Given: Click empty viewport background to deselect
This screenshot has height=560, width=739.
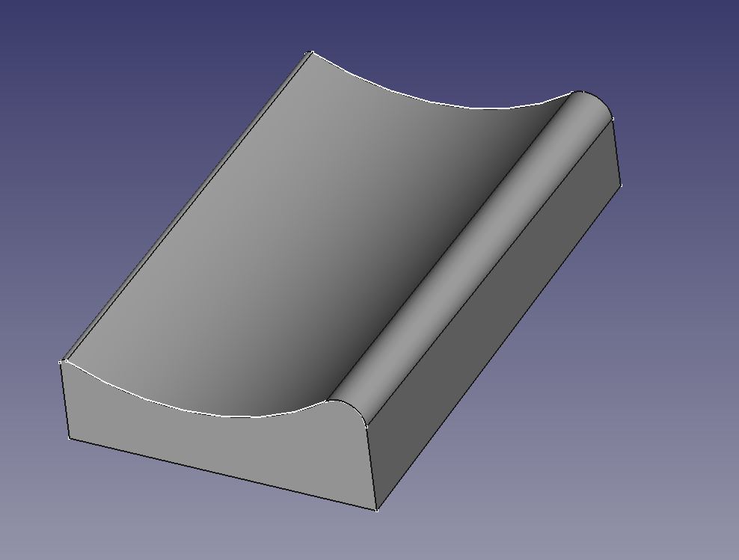Looking at the screenshot, I should (112, 90).
